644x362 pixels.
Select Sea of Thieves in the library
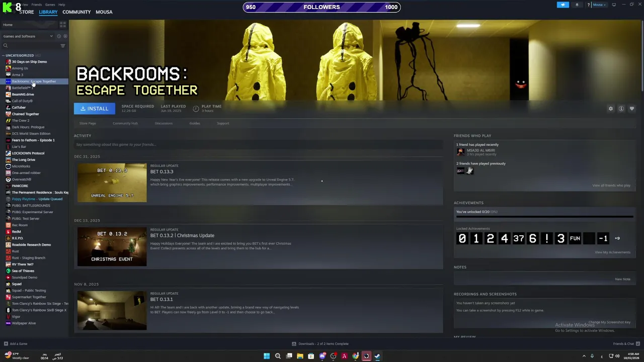tap(23, 271)
